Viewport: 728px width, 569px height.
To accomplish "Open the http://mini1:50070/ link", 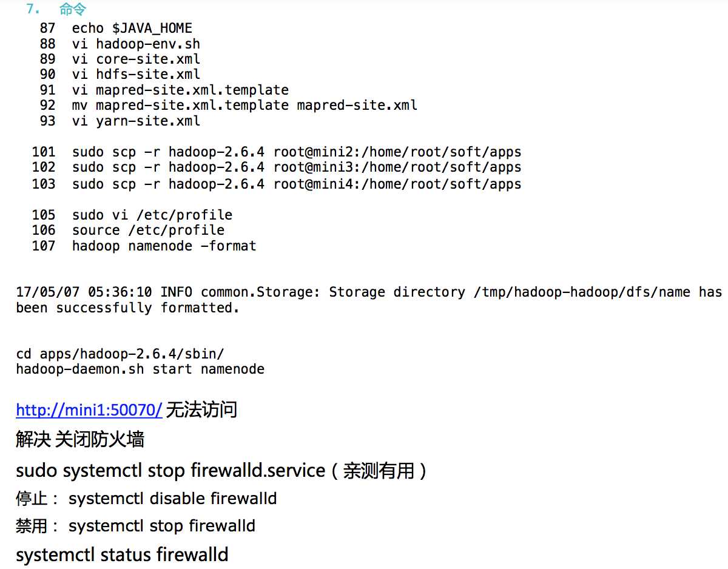I will (x=89, y=411).
